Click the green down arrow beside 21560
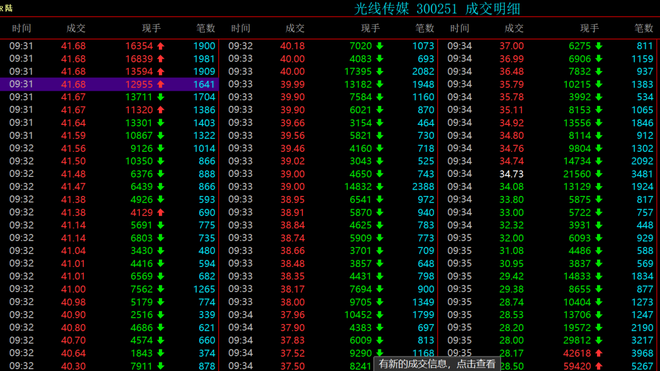Screen dimensions: 660x371 click(599, 174)
